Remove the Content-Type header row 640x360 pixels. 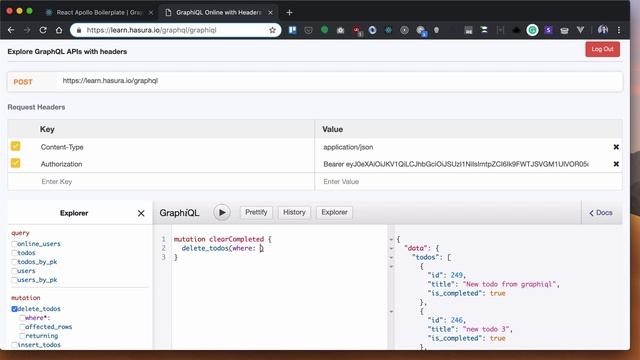pyautogui.click(x=616, y=147)
